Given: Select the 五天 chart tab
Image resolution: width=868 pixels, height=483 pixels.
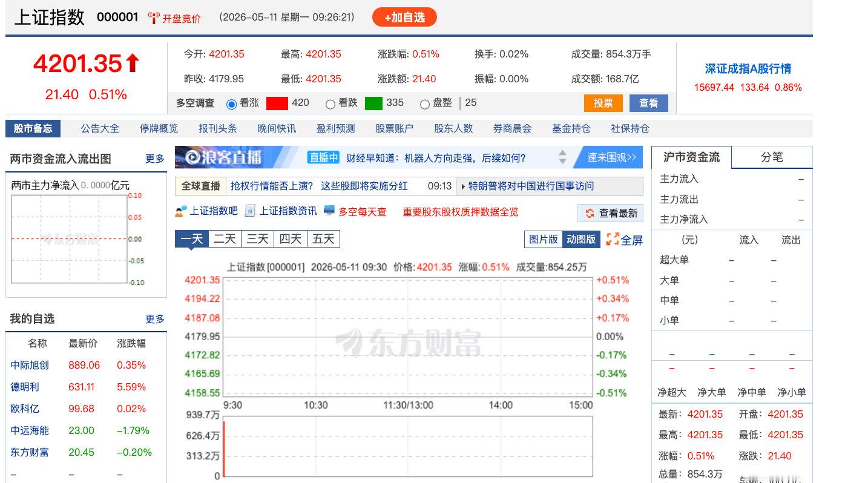Looking at the screenshot, I should (323, 239).
